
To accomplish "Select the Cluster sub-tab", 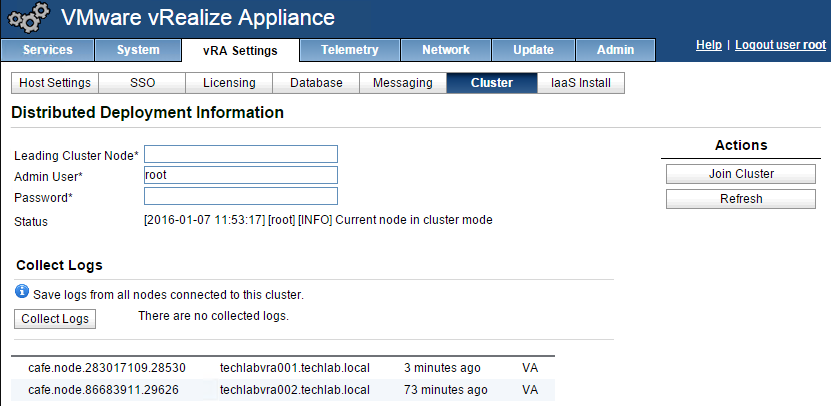I will pos(492,83).
